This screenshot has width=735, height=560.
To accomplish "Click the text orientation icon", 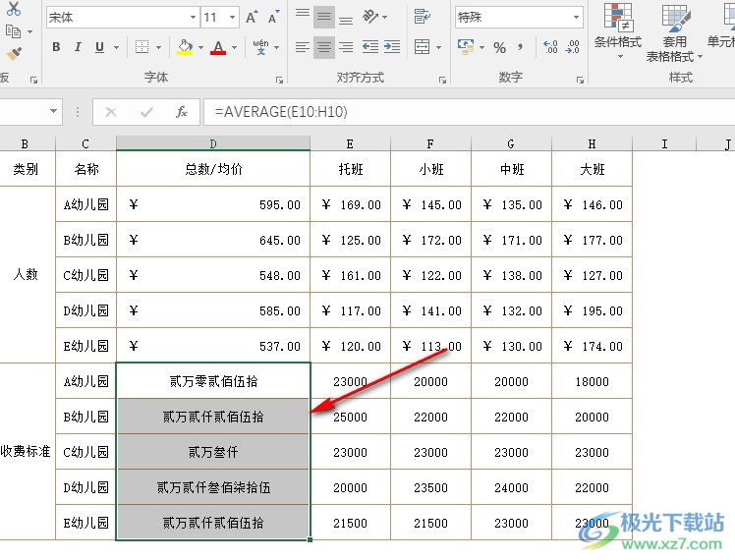I will (370, 17).
